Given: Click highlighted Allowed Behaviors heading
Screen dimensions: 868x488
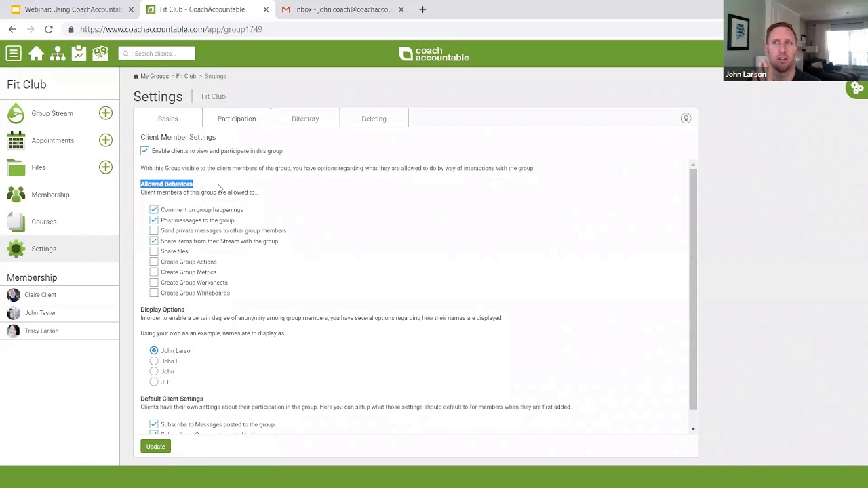Looking at the screenshot, I should [x=167, y=184].
